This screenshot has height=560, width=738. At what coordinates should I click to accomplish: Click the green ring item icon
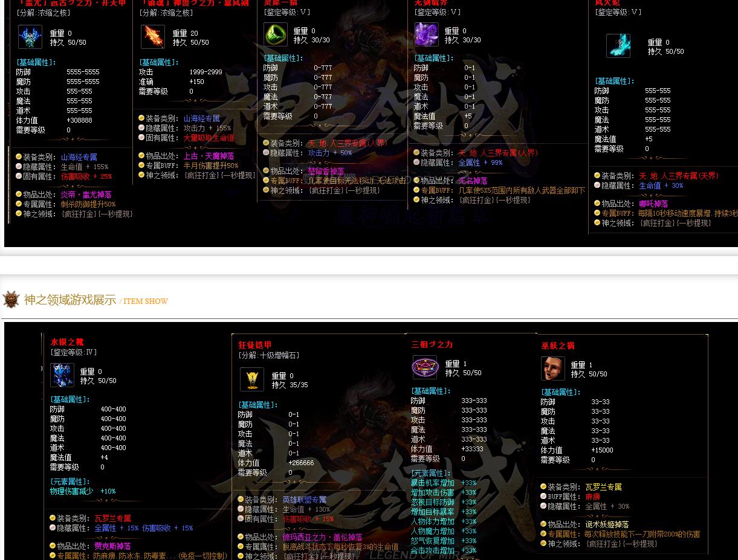(276, 34)
